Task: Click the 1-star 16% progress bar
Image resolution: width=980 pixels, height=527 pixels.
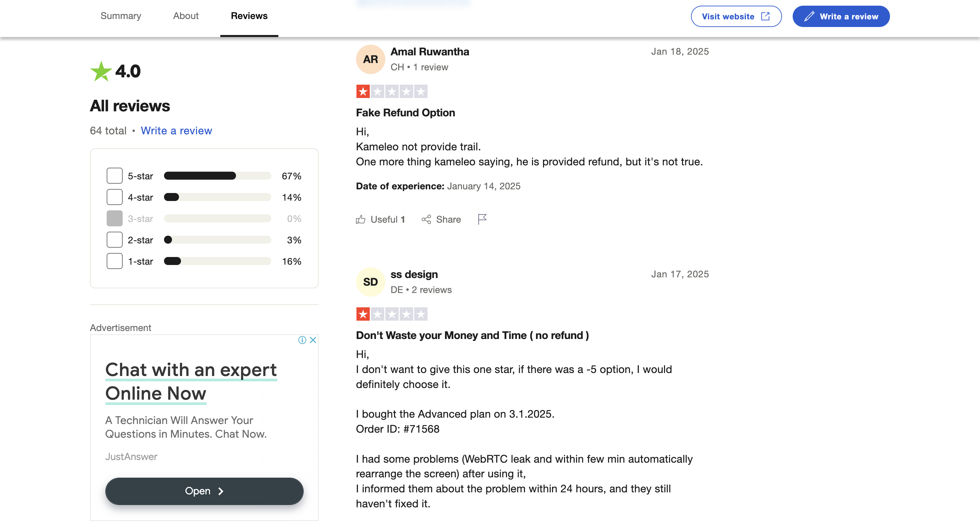Action: tap(217, 261)
